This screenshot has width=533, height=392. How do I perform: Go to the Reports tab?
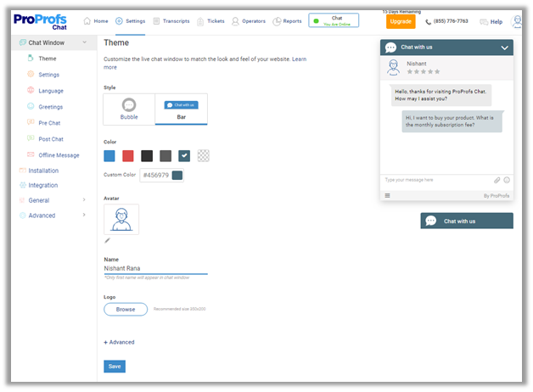287,21
